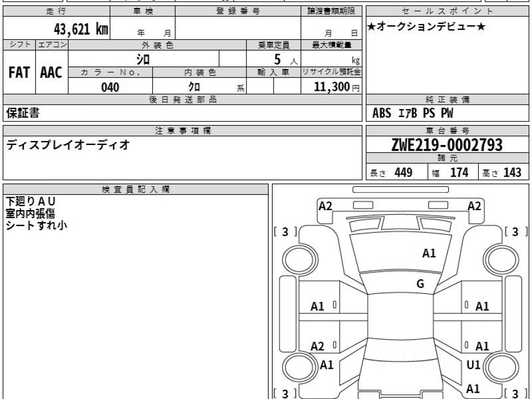The width and height of the screenshot is (532, 399).
Task: Click the 検査員記入欄 header
Action: coord(136,189)
